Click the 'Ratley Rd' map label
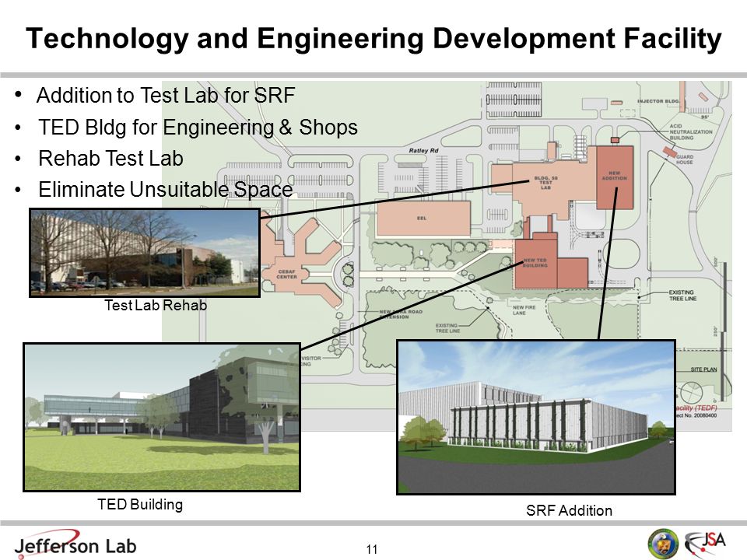The height and width of the screenshot is (560, 747). click(423, 150)
